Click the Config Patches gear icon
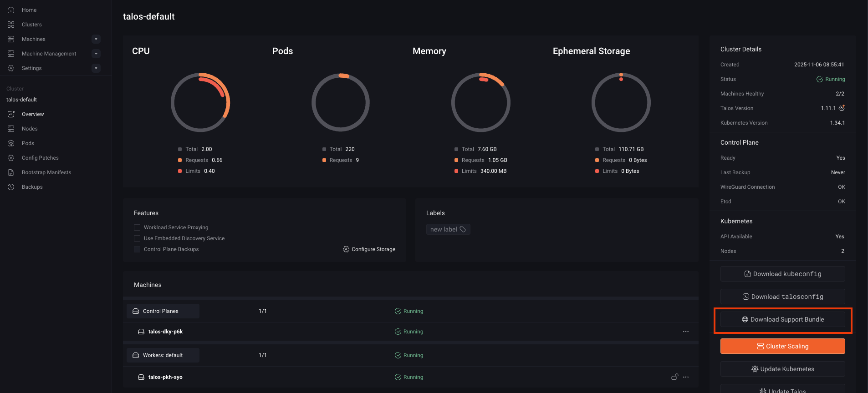Viewport: 868px width, 393px height. point(11,158)
